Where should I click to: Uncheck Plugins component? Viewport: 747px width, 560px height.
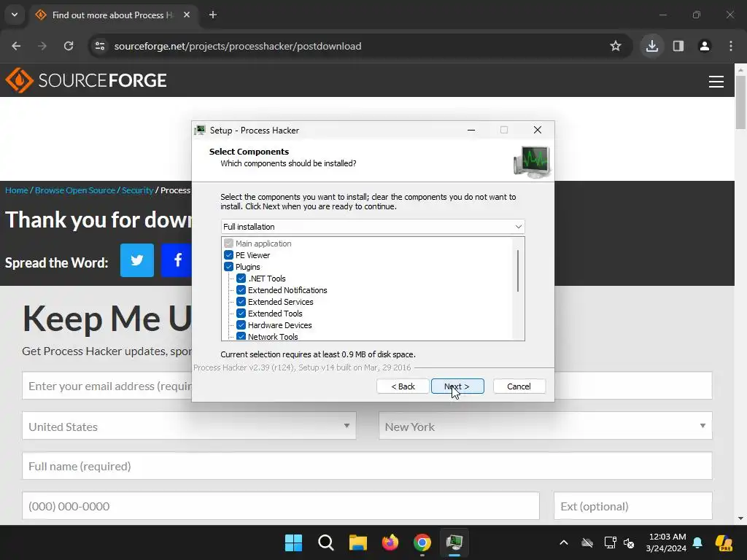click(228, 267)
